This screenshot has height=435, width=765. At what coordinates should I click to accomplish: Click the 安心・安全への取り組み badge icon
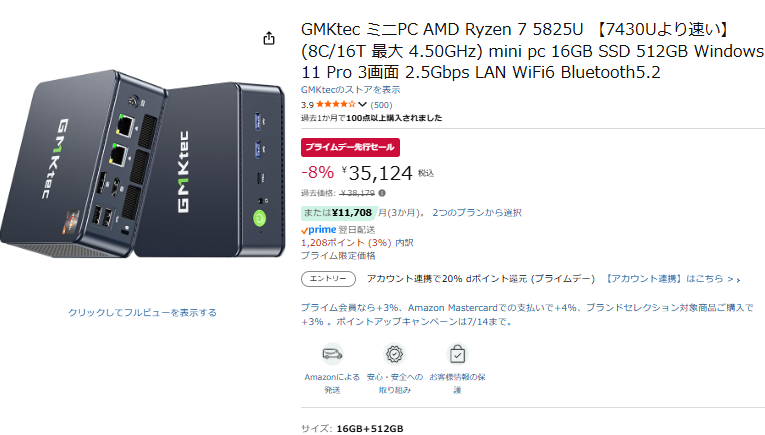pyautogui.click(x=394, y=354)
